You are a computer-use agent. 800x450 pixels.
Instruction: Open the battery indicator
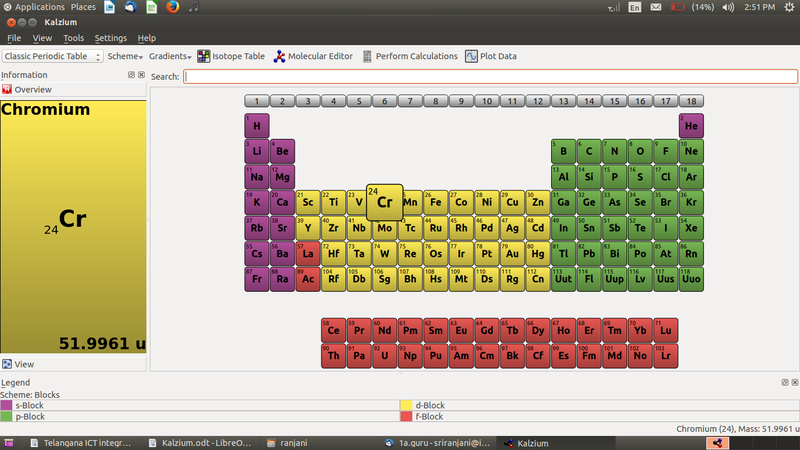678,7
